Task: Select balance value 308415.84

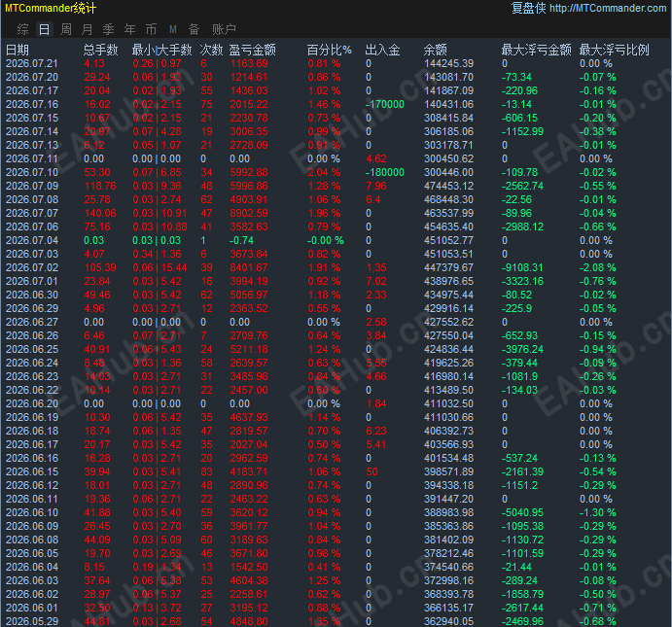Action: [x=448, y=119]
